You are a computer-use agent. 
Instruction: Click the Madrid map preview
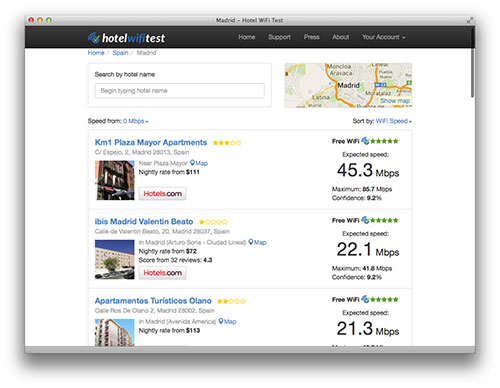tap(348, 85)
